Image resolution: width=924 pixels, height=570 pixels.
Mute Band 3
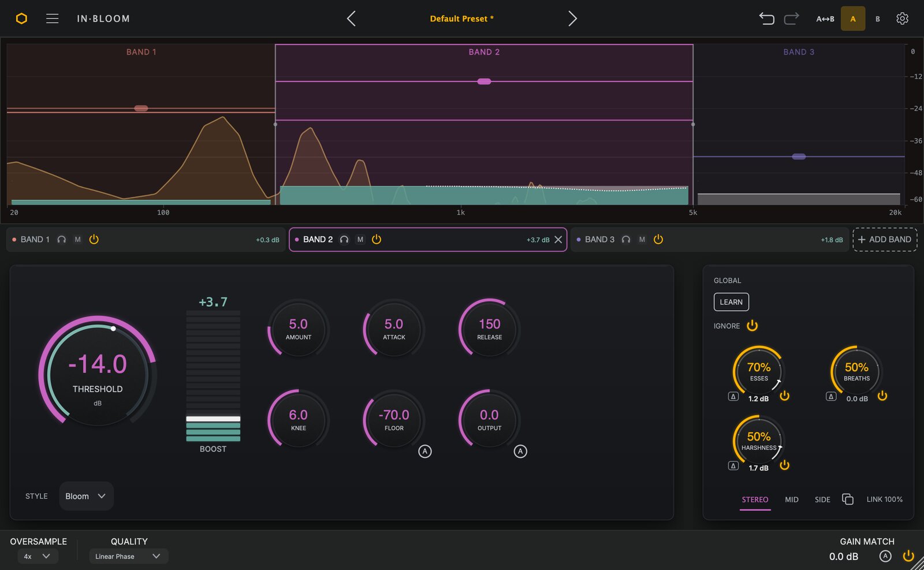642,240
